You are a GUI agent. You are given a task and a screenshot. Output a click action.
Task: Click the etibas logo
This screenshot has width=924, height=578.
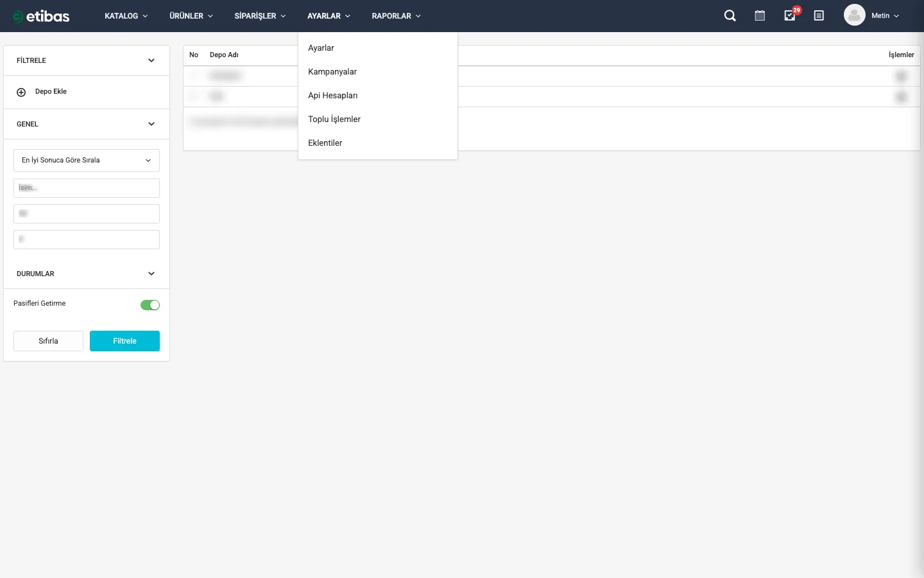pos(41,16)
